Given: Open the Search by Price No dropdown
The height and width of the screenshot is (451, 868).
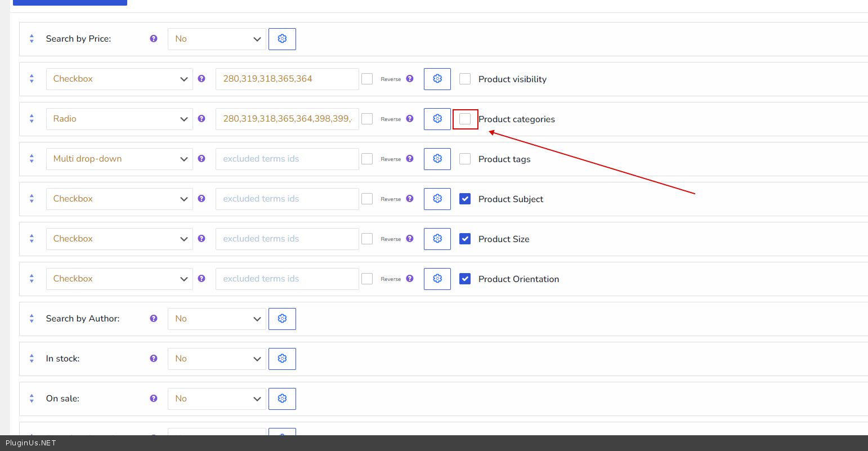Looking at the screenshot, I should (x=217, y=39).
